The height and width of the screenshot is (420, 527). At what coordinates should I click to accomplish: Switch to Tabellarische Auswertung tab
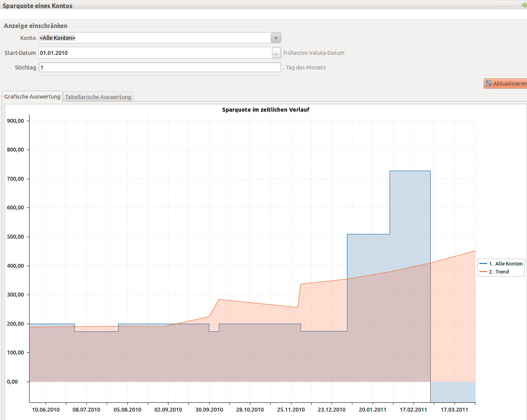pos(98,97)
